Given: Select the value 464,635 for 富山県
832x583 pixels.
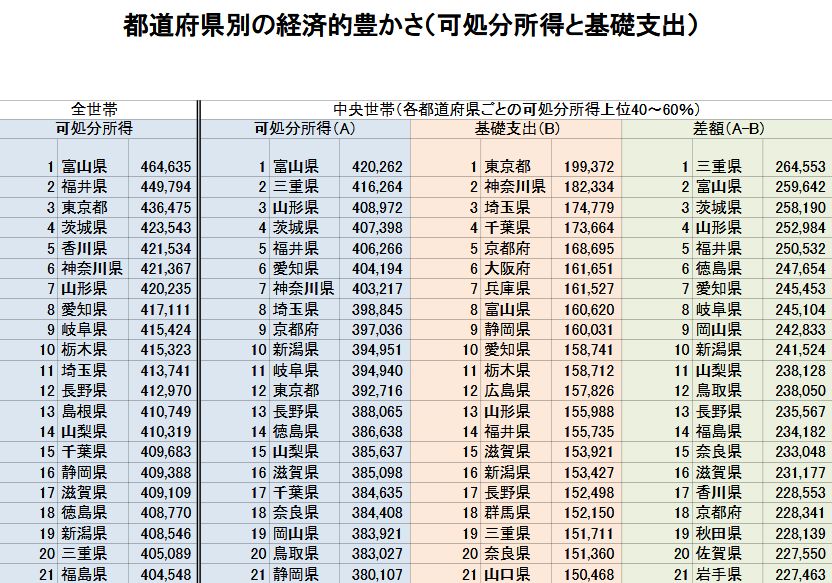Looking at the screenshot, I should [166, 167].
